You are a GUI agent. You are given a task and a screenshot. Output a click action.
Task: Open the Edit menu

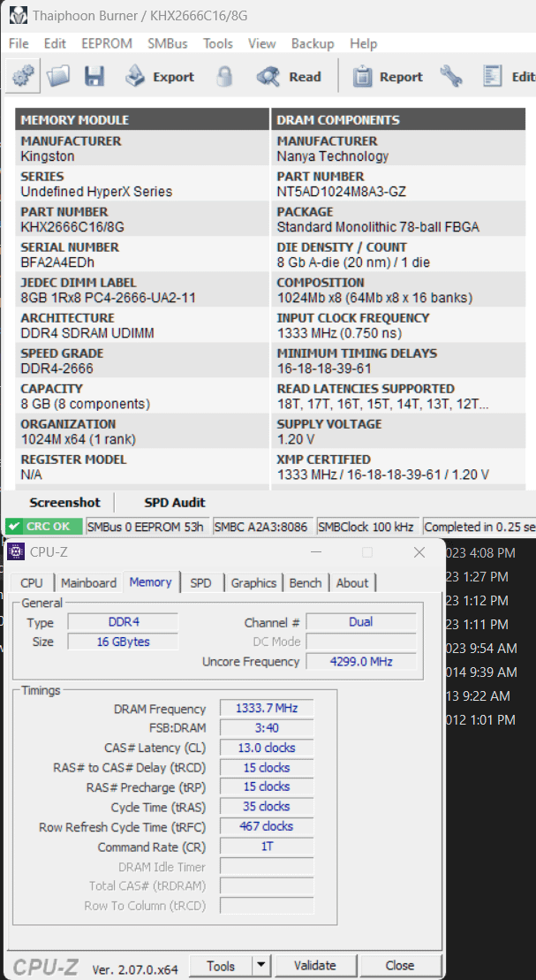(55, 44)
